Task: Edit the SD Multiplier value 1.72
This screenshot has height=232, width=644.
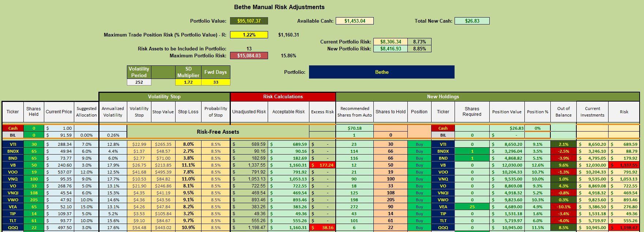Action: tap(188, 82)
